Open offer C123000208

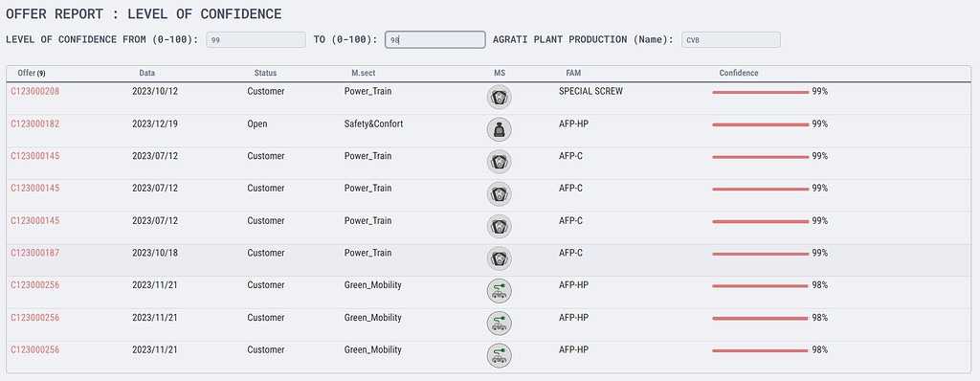(x=35, y=91)
